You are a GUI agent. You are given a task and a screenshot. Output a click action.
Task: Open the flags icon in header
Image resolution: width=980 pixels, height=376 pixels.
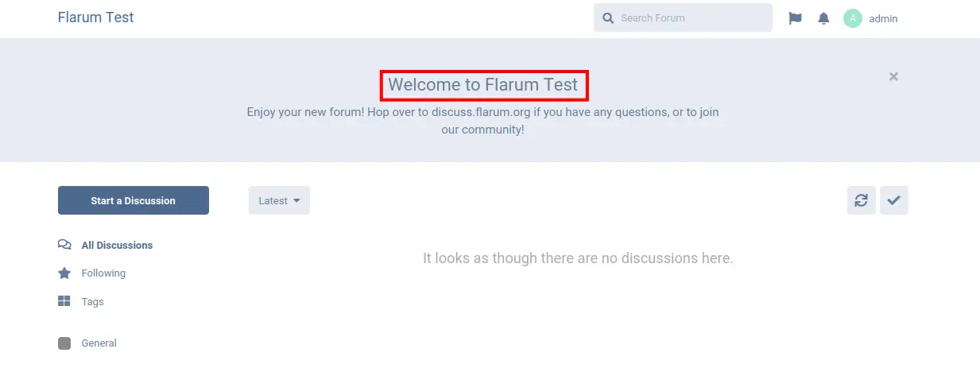point(795,18)
